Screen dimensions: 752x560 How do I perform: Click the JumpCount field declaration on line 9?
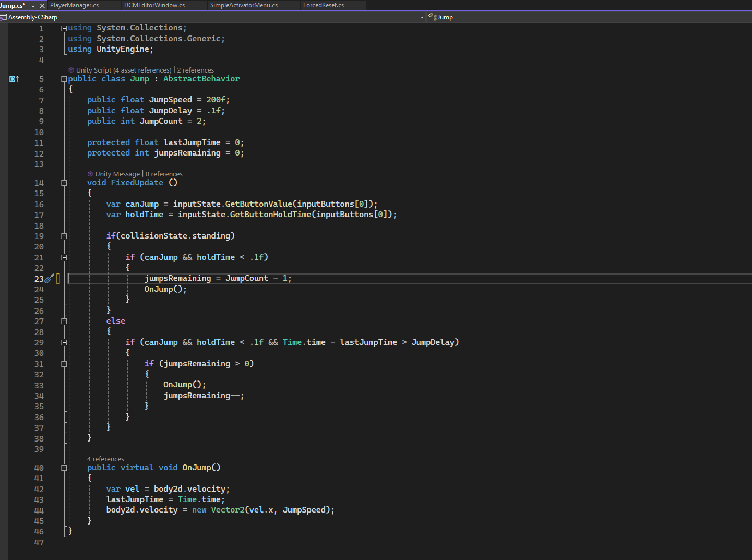(161, 121)
